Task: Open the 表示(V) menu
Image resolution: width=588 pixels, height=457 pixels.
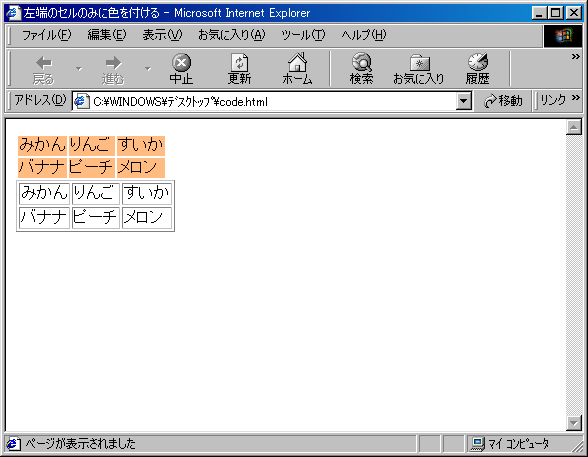Action: pos(162,35)
